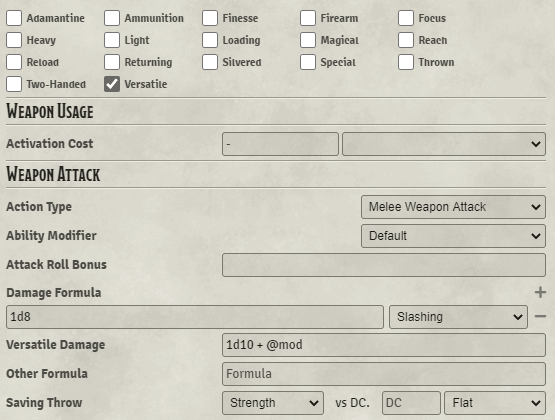Enable the Firearm property
The image size is (555, 420).
click(x=308, y=18)
